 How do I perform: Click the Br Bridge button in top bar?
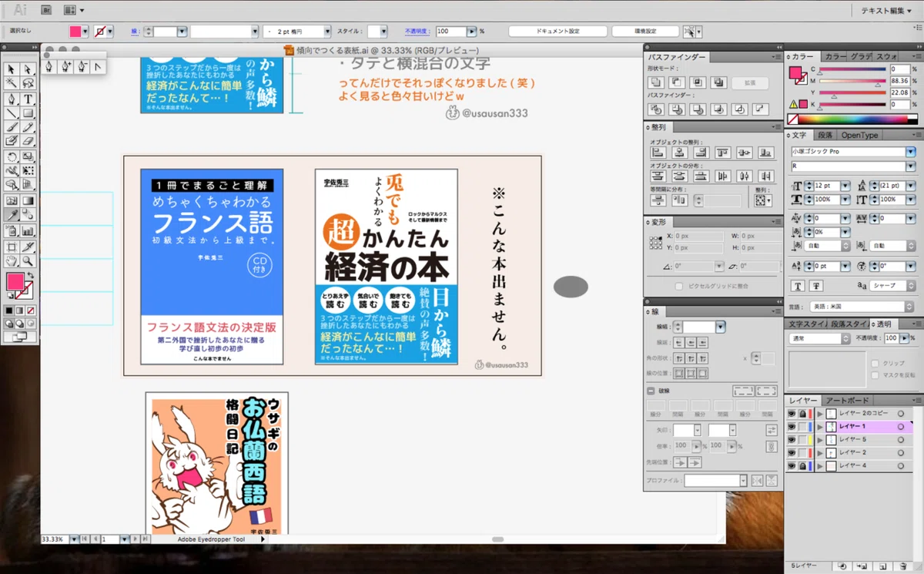click(x=45, y=10)
